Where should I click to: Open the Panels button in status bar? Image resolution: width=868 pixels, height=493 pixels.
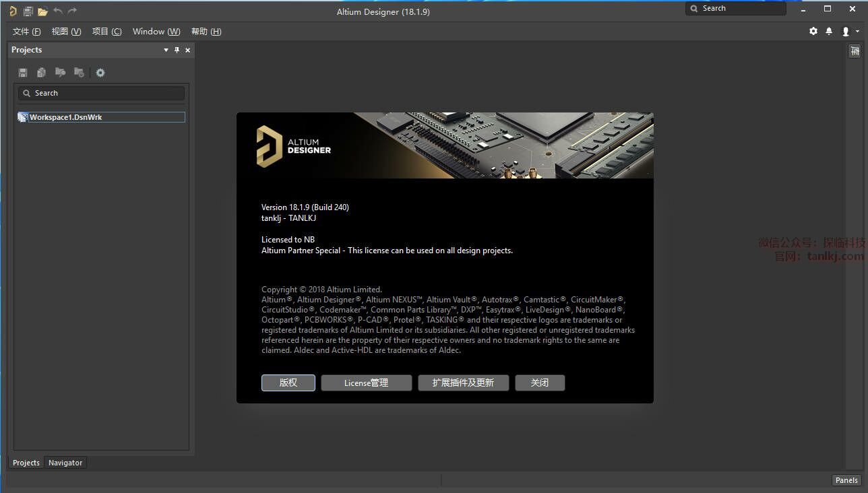[846, 480]
